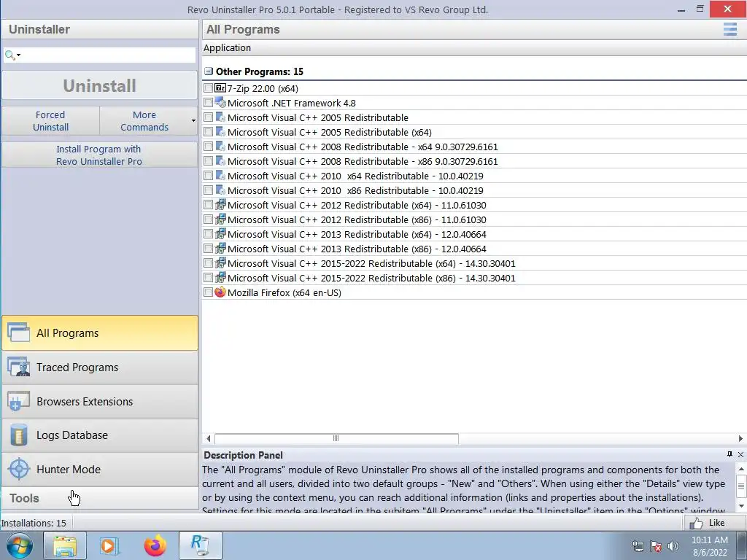This screenshot has width=747, height=560.
Task: Open Windows Explorer from taskbar
Action: tap(65, 545)
